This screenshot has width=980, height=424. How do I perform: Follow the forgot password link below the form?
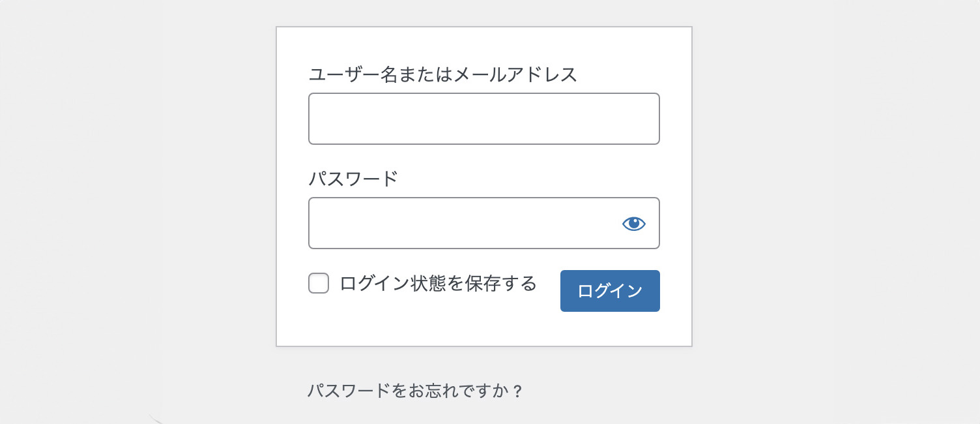tap(415, 391)
